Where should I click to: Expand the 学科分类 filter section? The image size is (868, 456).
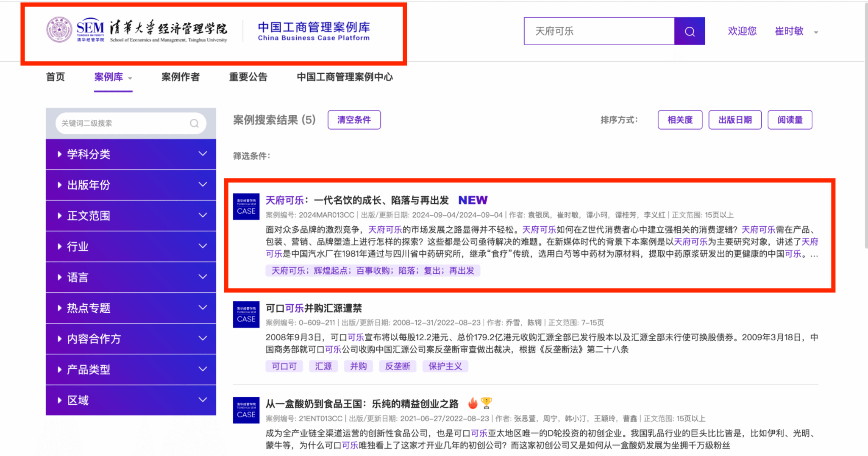point(131,154)
